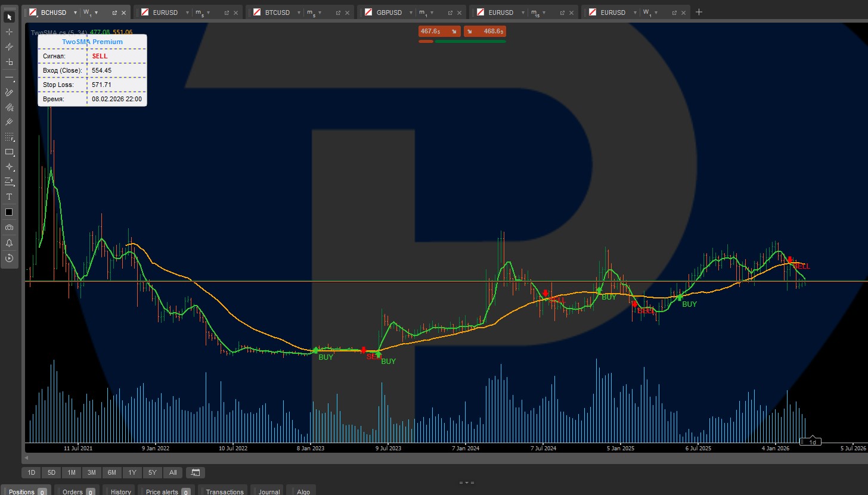Take a chart snapshot with camera icon
This screenshot has height=495, width=868.
[9, 228]
